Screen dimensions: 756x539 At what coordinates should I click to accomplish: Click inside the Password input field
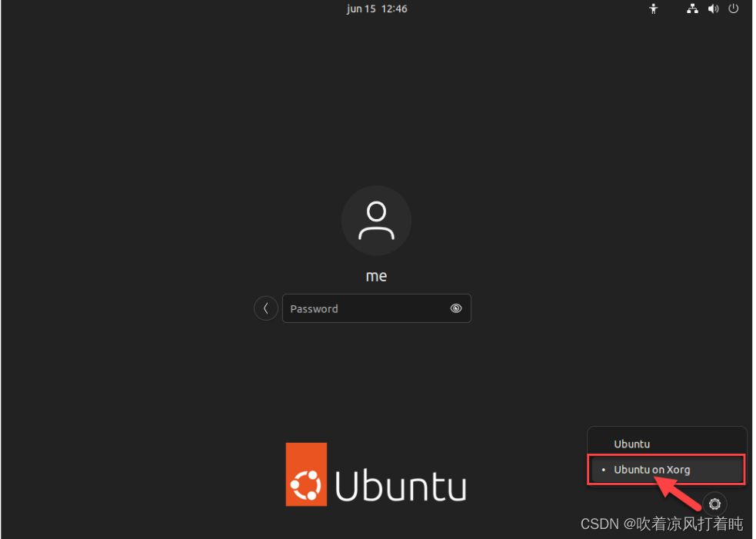[x=361, y=308]
